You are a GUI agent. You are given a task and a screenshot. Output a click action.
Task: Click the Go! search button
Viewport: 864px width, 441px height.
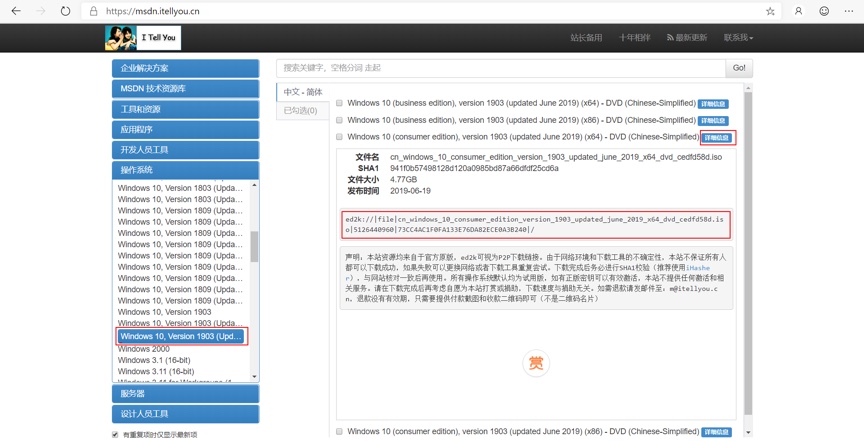[x=739, y=68]
